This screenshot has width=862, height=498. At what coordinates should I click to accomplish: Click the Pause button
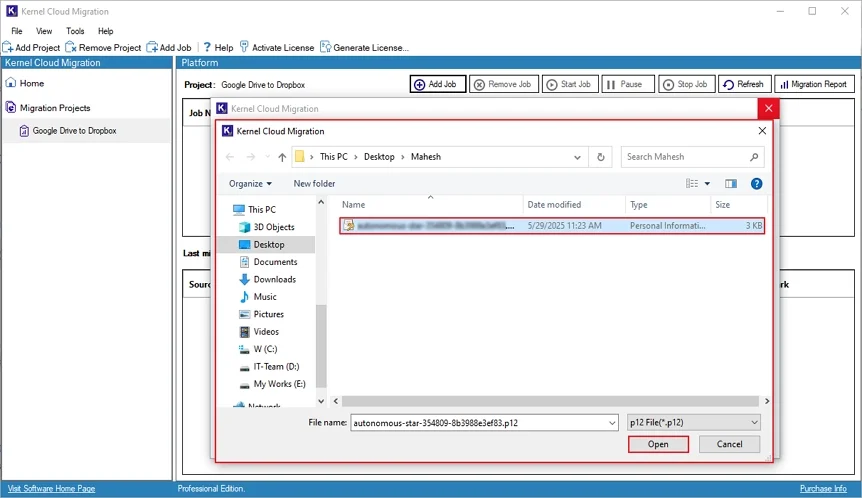(x=628, y=84)
